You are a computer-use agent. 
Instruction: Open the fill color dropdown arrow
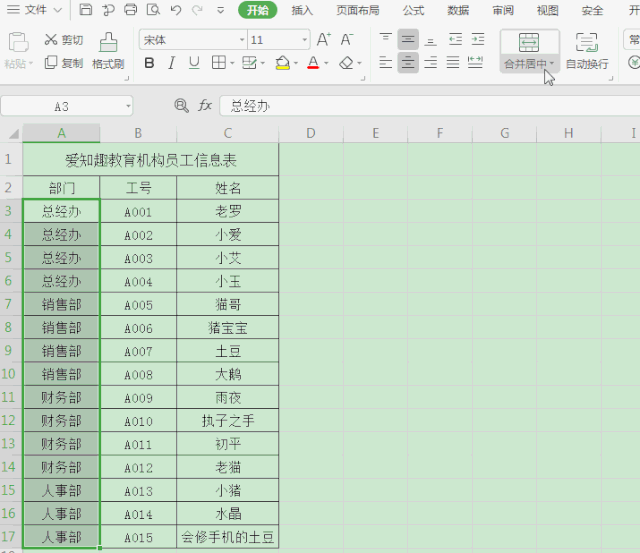coord(296,63)
